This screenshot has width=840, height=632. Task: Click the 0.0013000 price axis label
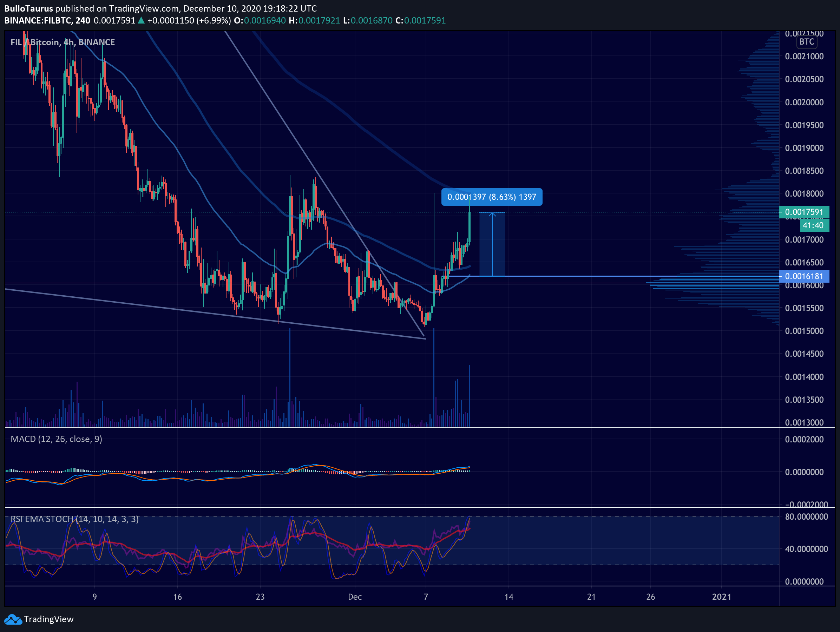(x=804, y=422)
